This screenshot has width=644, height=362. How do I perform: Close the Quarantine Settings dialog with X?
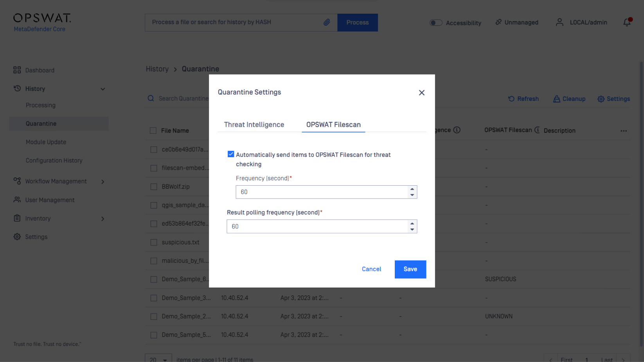(x=421, y=93)
